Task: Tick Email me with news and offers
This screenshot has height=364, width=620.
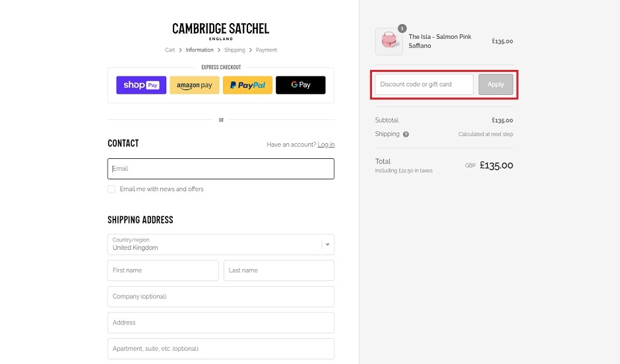Action: point(111,189)
